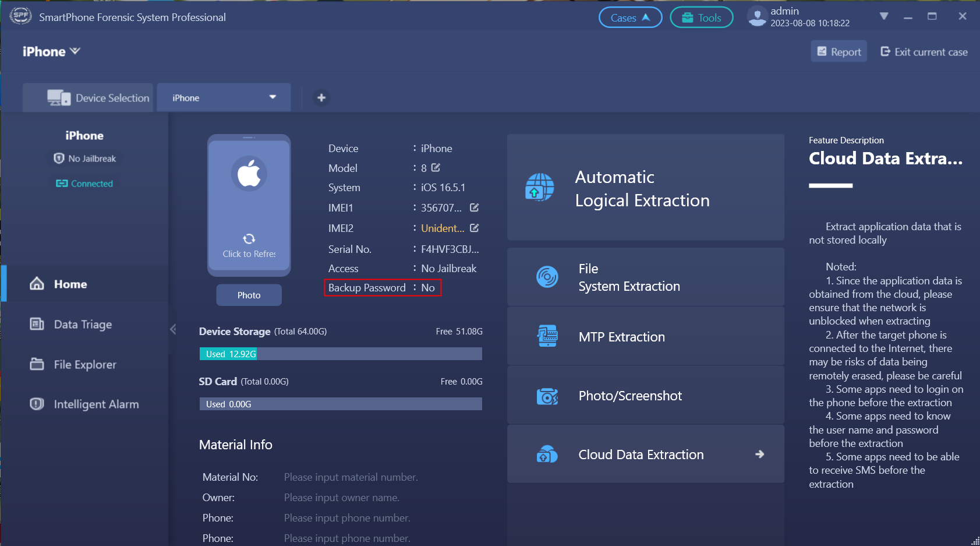
Task: Click the refresh icon on phone image
Action: 249,239
